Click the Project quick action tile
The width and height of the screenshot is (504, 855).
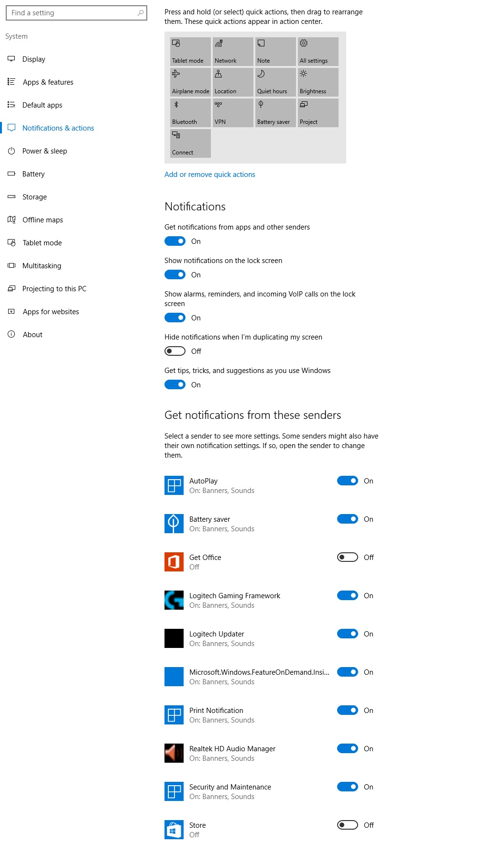(x=318, y=112)
